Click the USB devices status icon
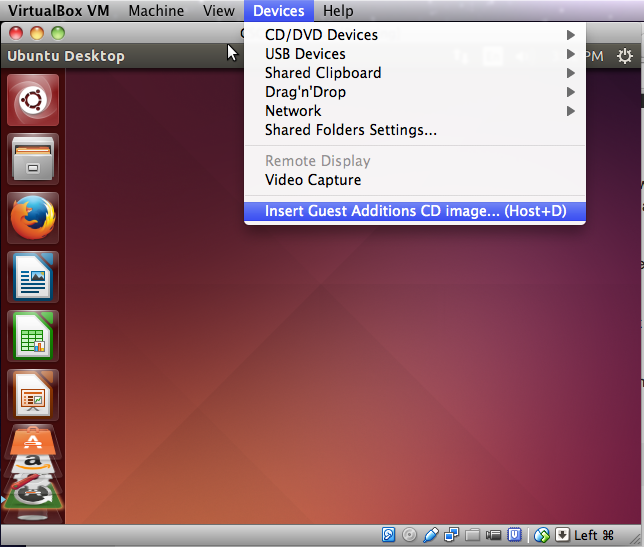 coord(430,535)
